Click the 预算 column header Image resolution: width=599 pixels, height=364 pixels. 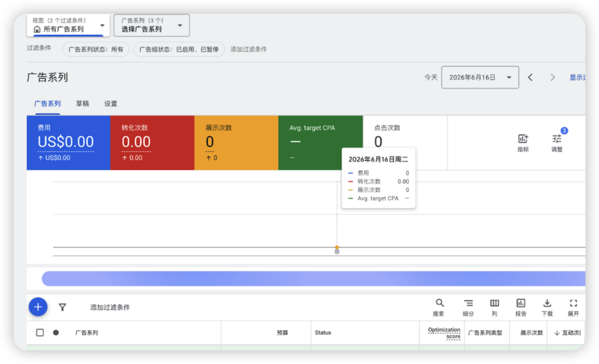282,333
